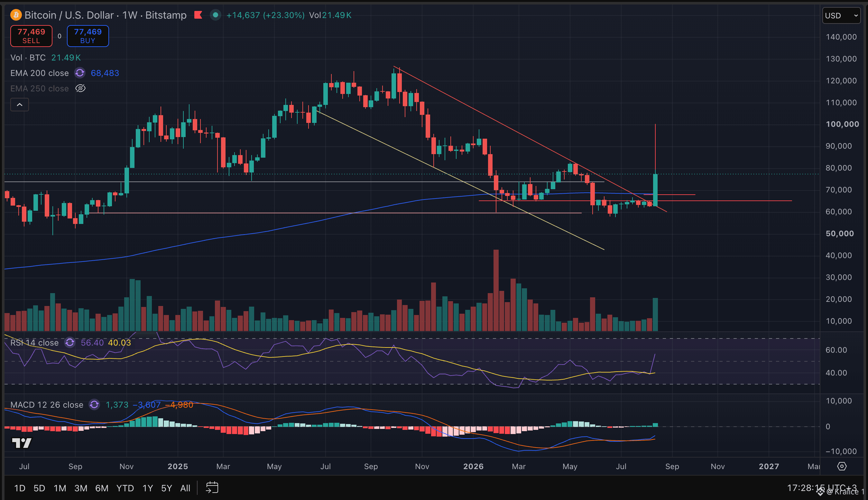Click the RSI value 56.40
Viewport: 868px width, 500px height.
point(92,342)
